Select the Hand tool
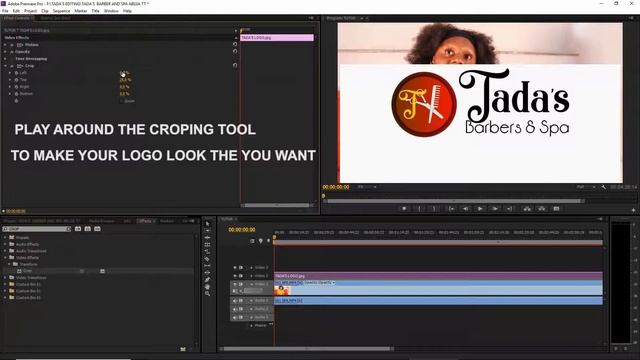640x360 pixels. [207, 287]
